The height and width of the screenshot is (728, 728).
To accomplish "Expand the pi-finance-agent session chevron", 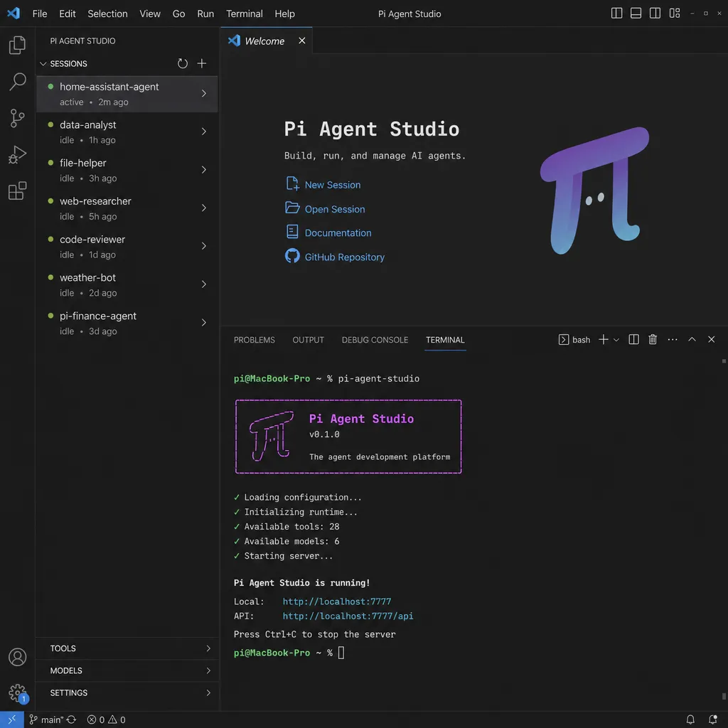I will (x=204, y=323).
